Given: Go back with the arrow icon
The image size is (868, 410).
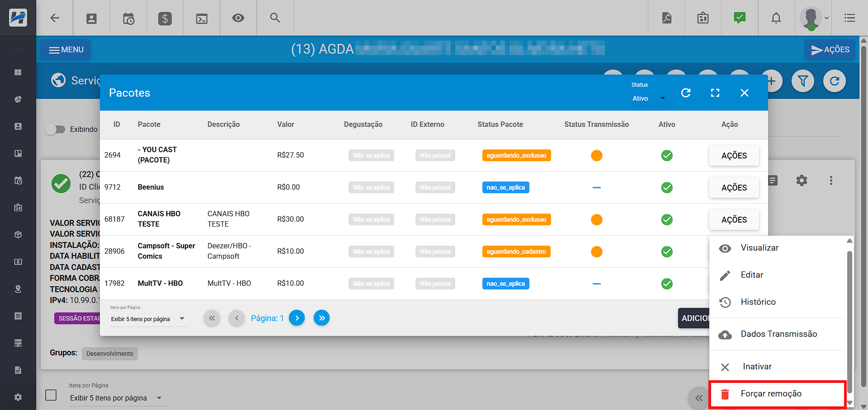Looking at the screenshot, I should point(55,18).
